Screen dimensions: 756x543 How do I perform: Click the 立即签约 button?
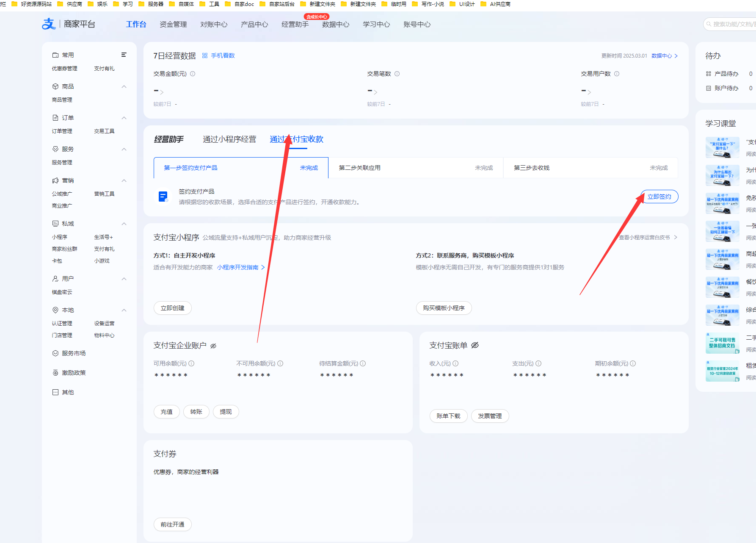(659, 197)
